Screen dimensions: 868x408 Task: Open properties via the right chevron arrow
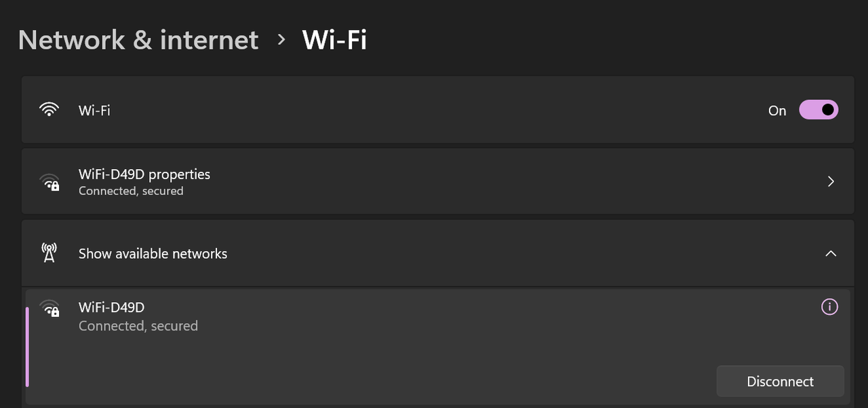[x=831, y=181]
